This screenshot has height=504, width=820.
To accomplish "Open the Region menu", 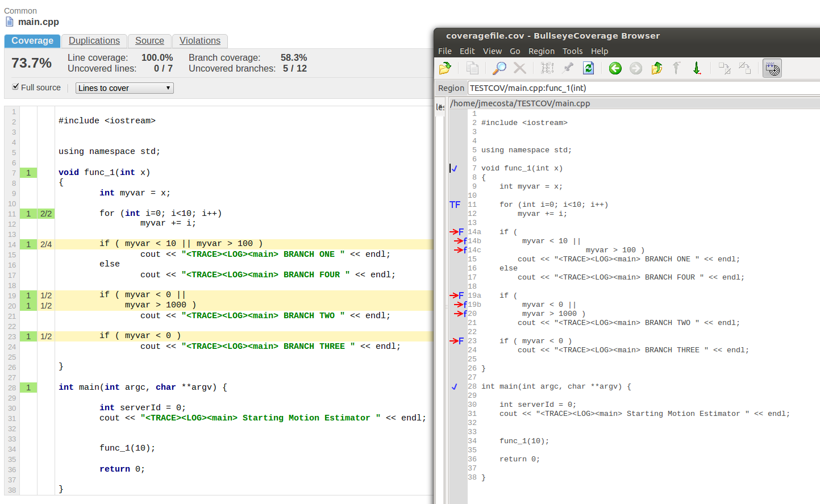I will tap(541, 51).
